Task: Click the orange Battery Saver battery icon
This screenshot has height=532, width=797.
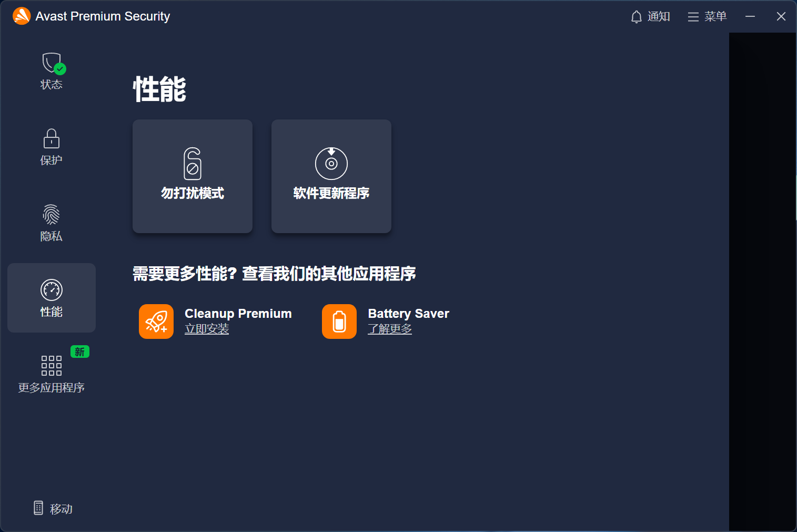Action: point(339,322)
